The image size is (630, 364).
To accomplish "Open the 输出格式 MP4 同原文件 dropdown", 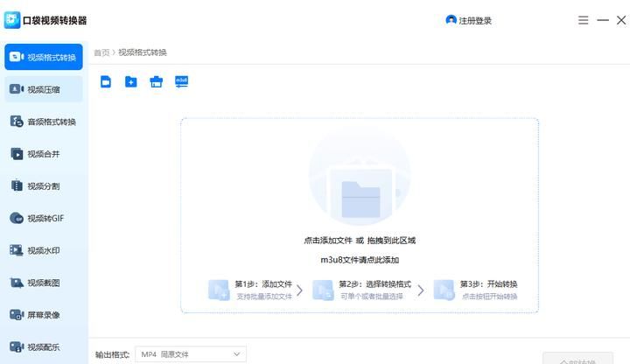I will (191, 354).
